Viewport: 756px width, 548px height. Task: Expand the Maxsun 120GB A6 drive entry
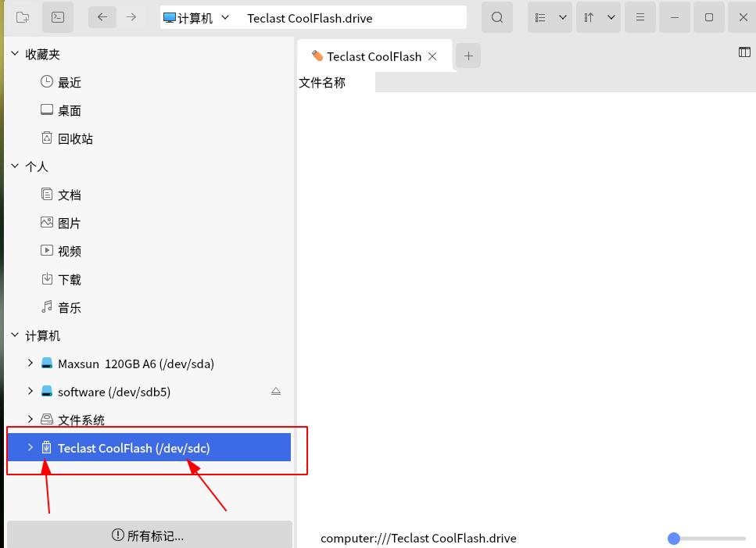(30, 364)
